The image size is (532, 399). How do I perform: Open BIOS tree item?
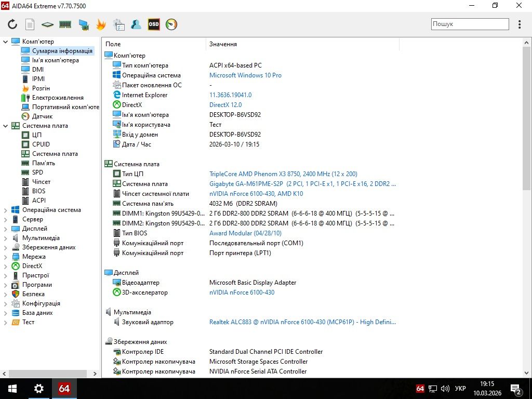point(38,191)
